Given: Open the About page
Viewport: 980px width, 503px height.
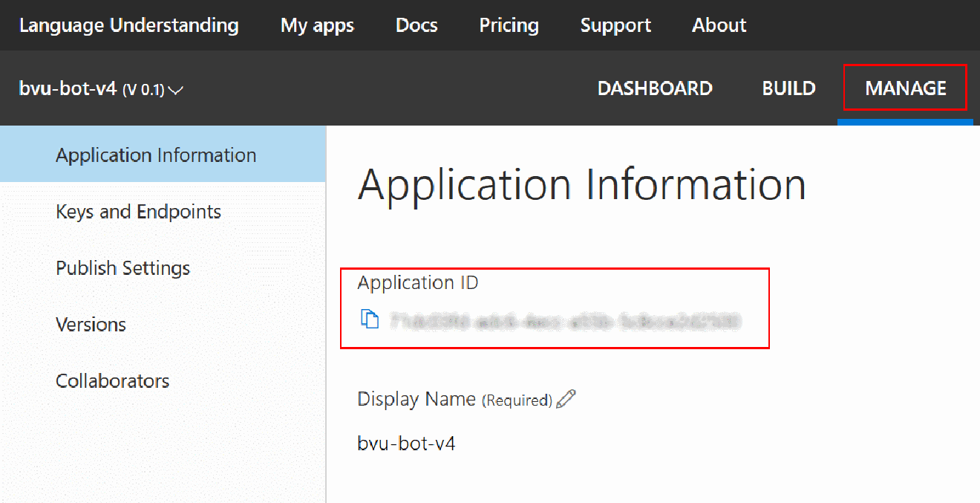Looking at the screenshot, I should click(718, 25).
